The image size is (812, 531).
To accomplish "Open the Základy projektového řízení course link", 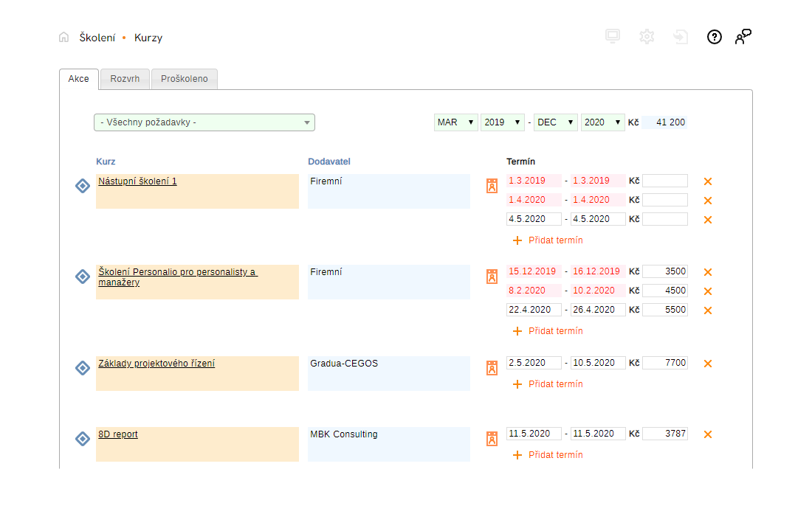I will click(x=156, y=364).
